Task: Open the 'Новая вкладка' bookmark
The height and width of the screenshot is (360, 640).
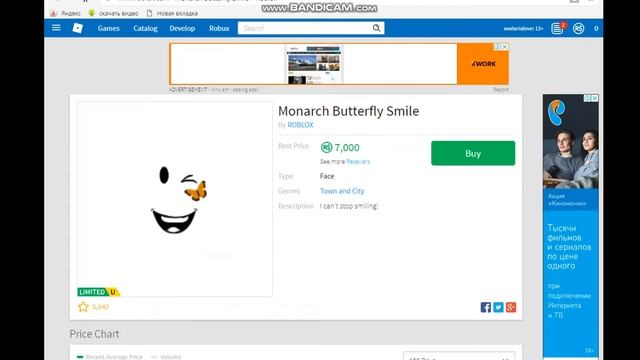Action: click(172, 13)
